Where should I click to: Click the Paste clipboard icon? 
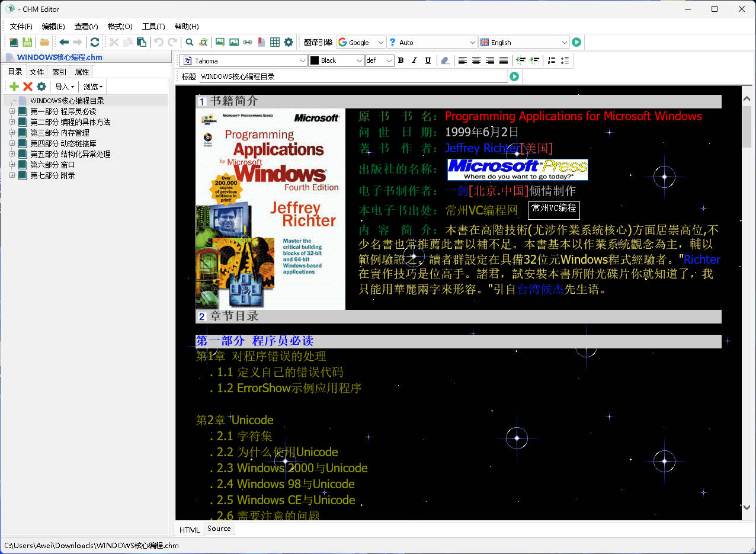[x=141, y=42]
